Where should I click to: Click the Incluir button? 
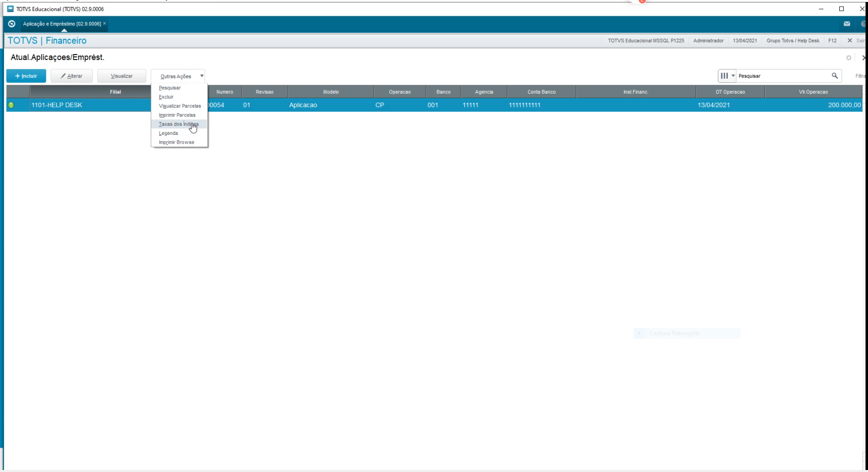pos(26,76)
